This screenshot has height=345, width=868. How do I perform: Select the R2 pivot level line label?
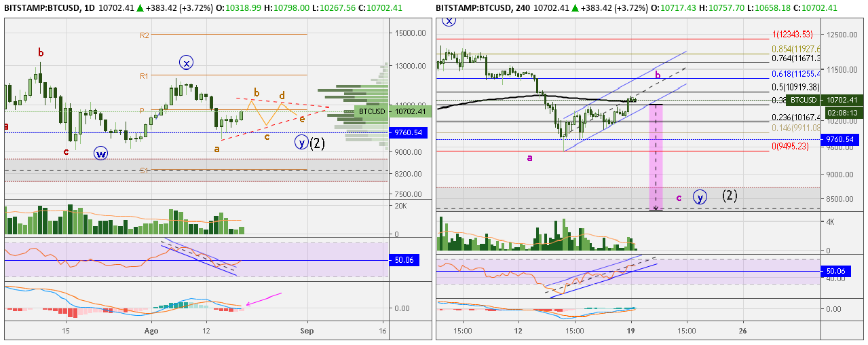145,35
